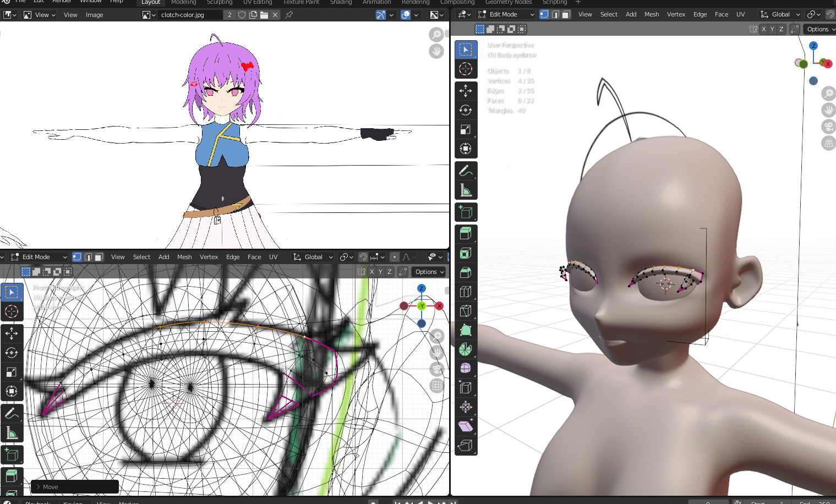Activate Select Box tool in bottom-left viewport

(12, 292)
